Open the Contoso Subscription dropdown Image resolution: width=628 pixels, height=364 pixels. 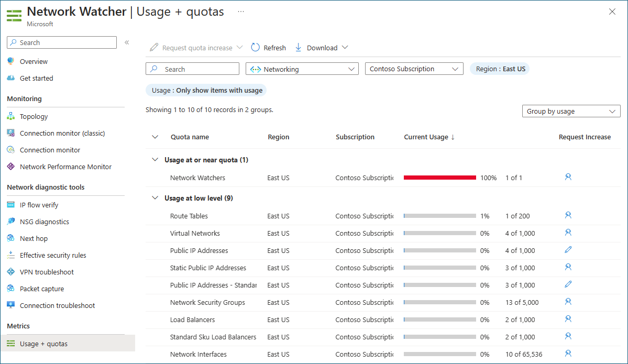point(414,69)
